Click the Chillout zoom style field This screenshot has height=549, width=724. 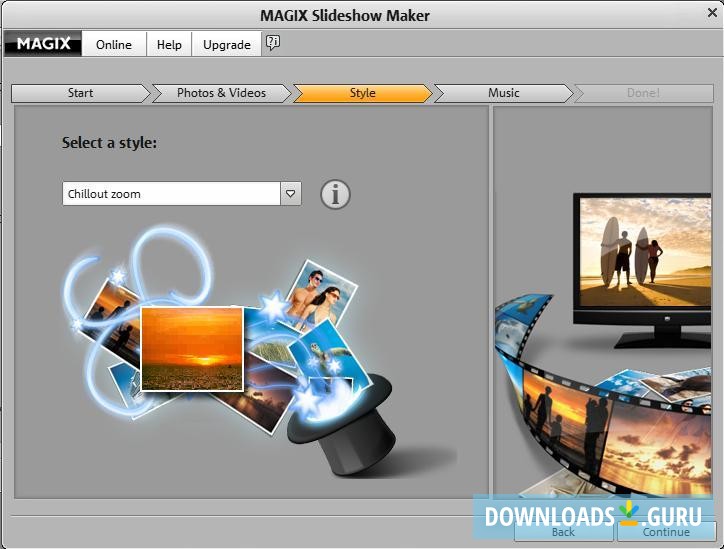171,193
